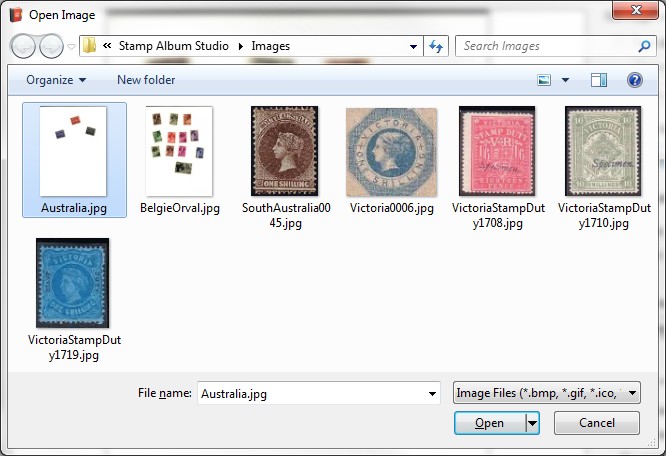
Task: Click the Back navigation arrow
Action: tap(23, 46)
